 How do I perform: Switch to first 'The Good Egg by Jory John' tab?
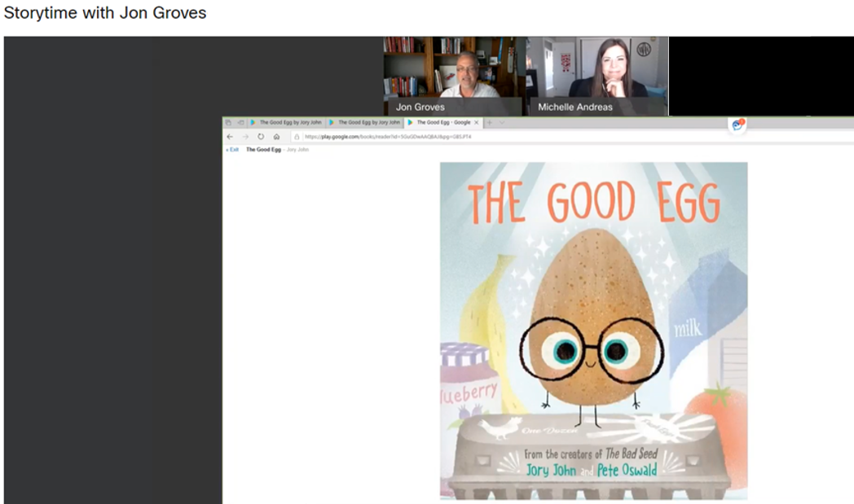point(286,122)
